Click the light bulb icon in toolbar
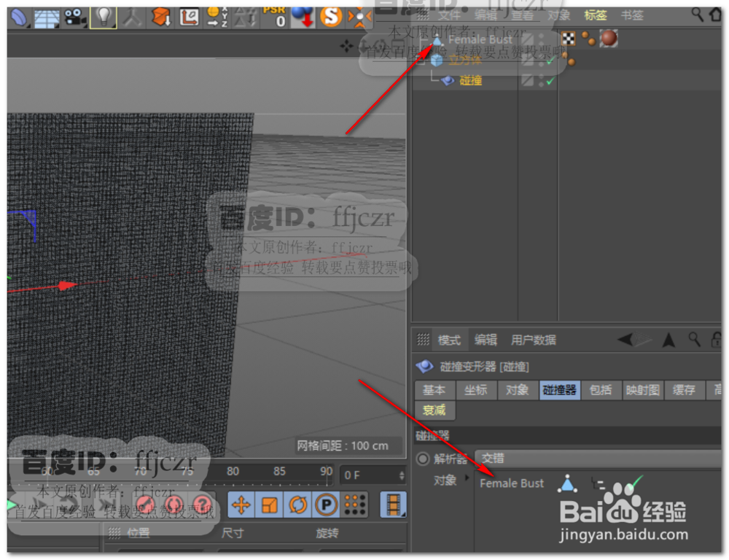The image size is (729, 560). tap(104, 17)
